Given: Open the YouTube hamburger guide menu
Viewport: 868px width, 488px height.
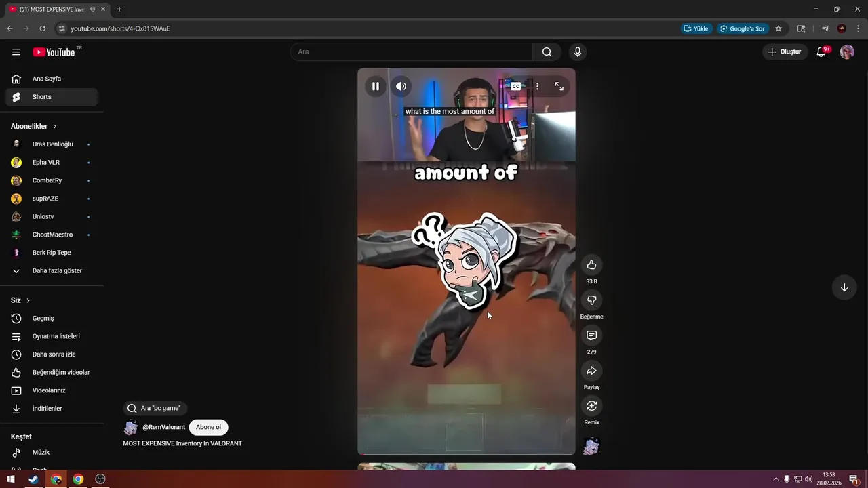Looking at the screenshot, I should (16, 52).
